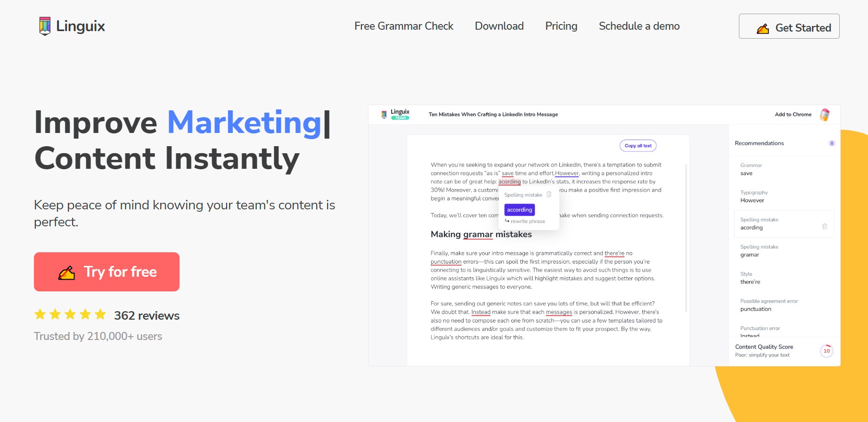The width and height of the screenshot is (868, 422).
Task: Click the fifth yellow review star
Action: [x=100, y=314]
